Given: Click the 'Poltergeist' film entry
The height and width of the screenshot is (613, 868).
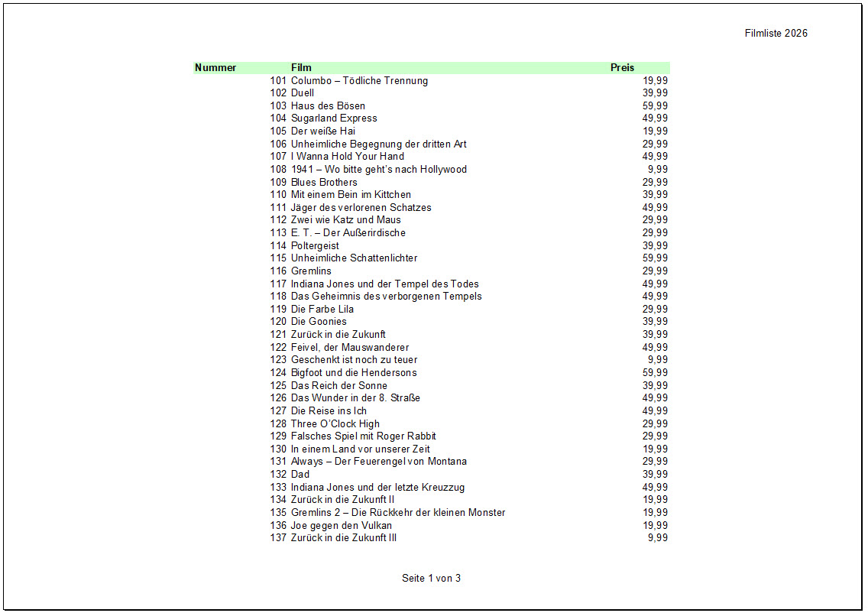Looking at the screenshot, I should [315, 246].
